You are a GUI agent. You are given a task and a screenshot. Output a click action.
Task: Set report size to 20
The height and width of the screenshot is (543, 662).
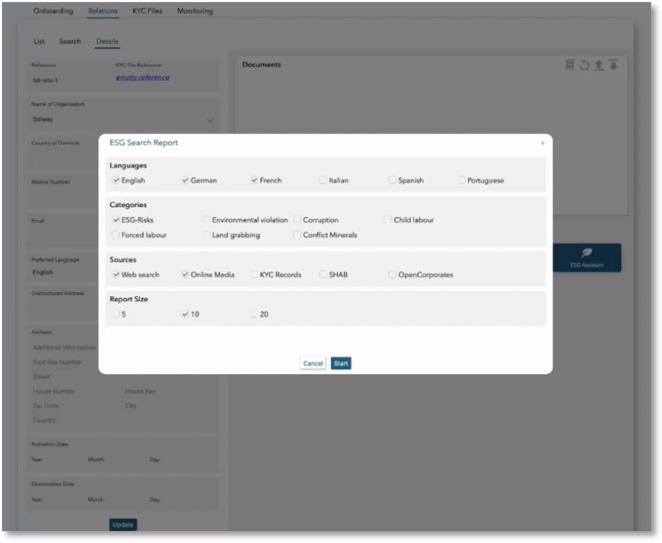pyautogui.click(x=254, y=314)
